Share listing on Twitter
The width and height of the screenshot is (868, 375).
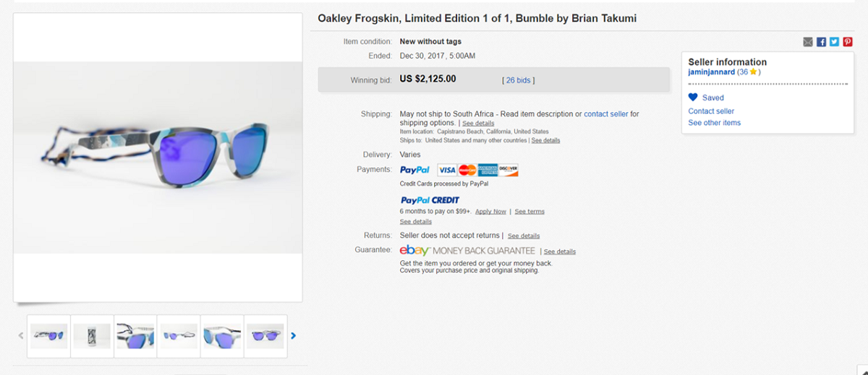click(834, 42)
